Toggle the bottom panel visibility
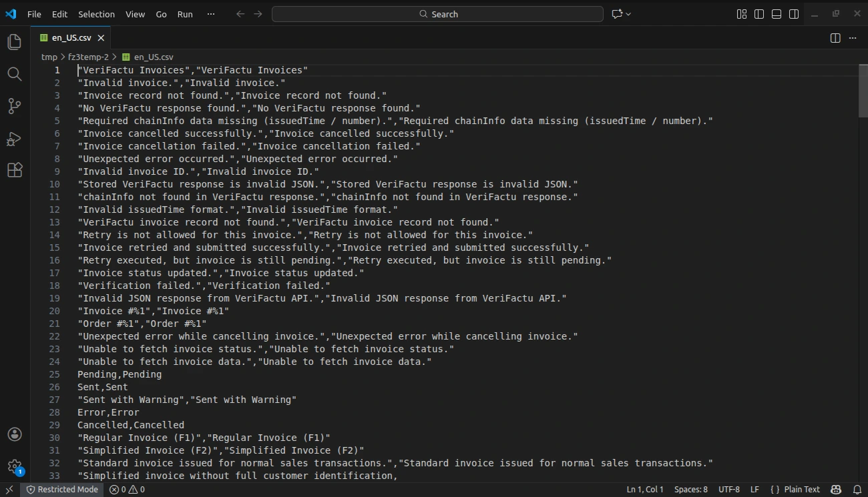868x497 pixels. click(776, 13)
